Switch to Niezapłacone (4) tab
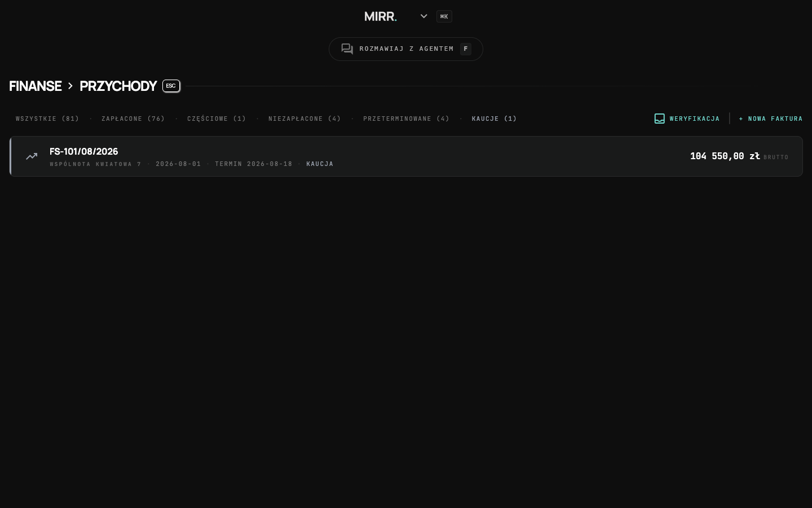This screenshot has width=812, height=508. (304, 119)
